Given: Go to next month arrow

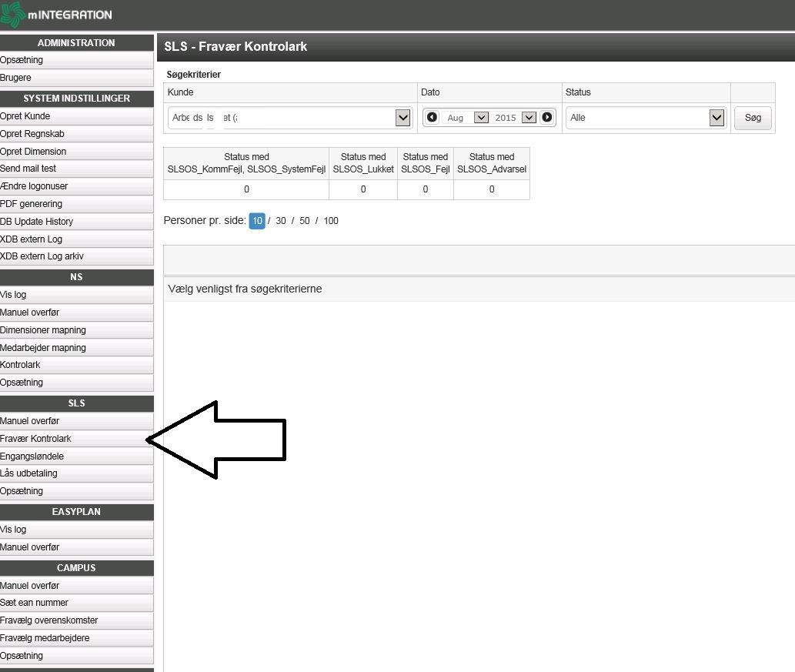Looking at the screenshot, I should 546,118.
